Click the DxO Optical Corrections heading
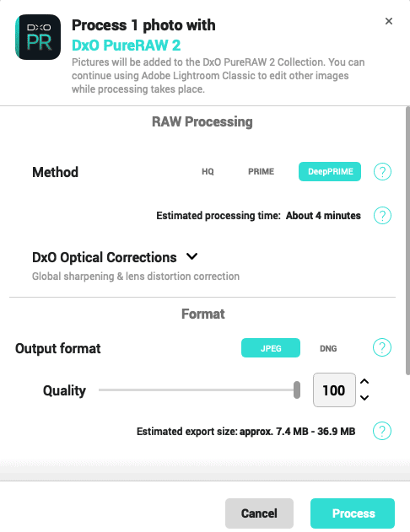The width and height of the screenshot is (410, 532). (x=105, y=257)
